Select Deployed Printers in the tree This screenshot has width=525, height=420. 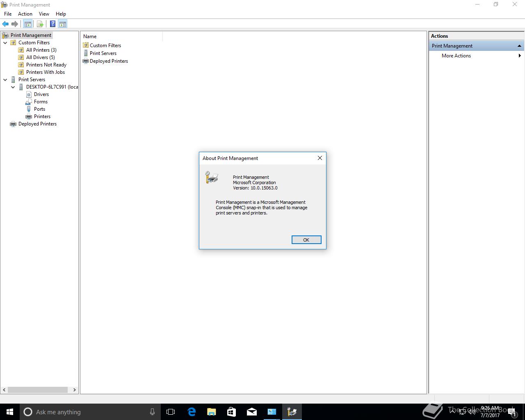point(37,124)
